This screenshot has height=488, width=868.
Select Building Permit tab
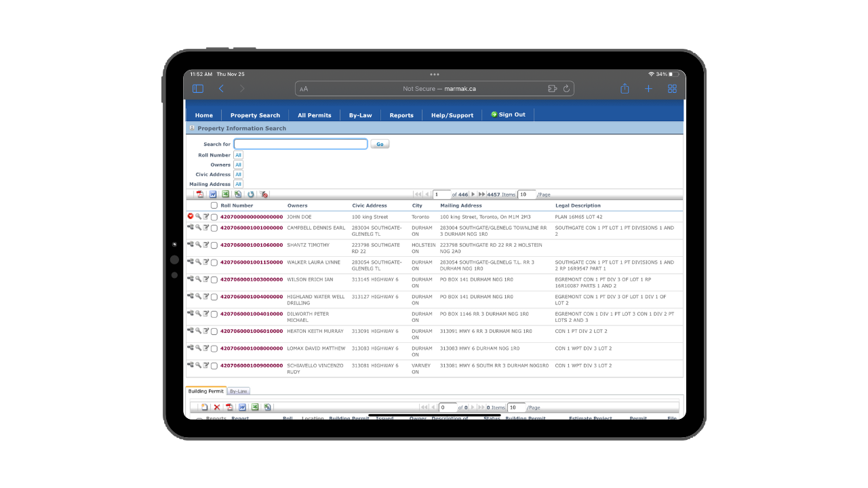pyautogui.click(x=206, y=391)
